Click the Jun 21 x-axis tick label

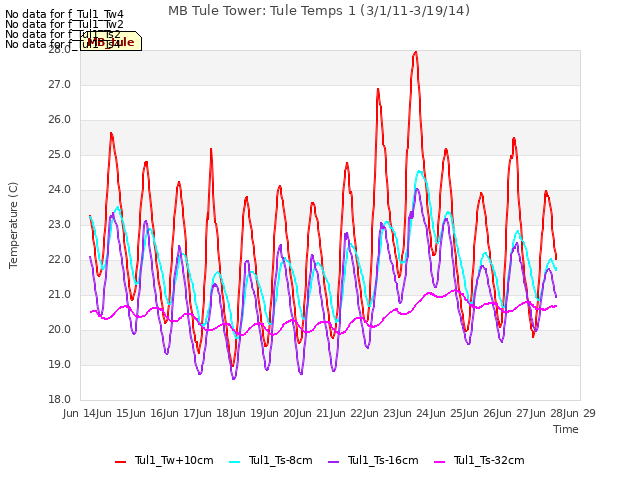tap(313, 413)
